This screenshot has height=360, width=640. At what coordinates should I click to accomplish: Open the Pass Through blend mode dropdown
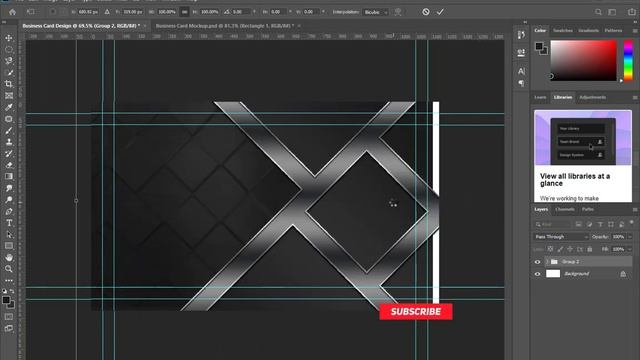coord(561,237)
